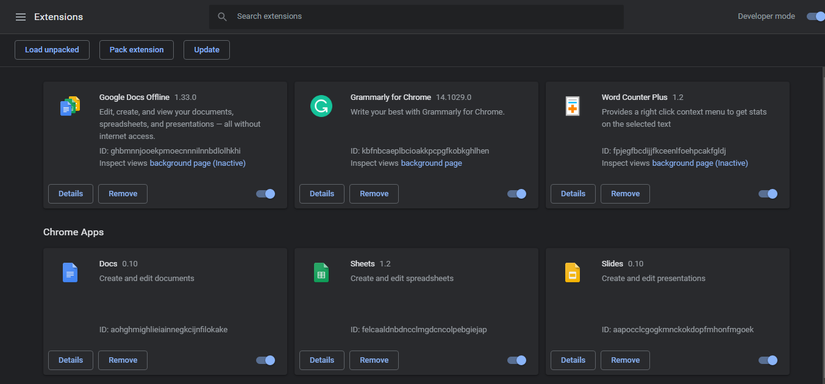The width and height of the screenshot is (825, 384).
Task: Open Word Counter Plus background page link
Action: point(700,163)
